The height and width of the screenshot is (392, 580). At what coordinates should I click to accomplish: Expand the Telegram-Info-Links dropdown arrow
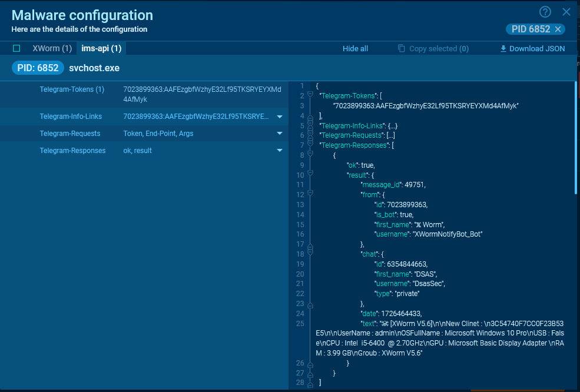click(x=280, y=117)
